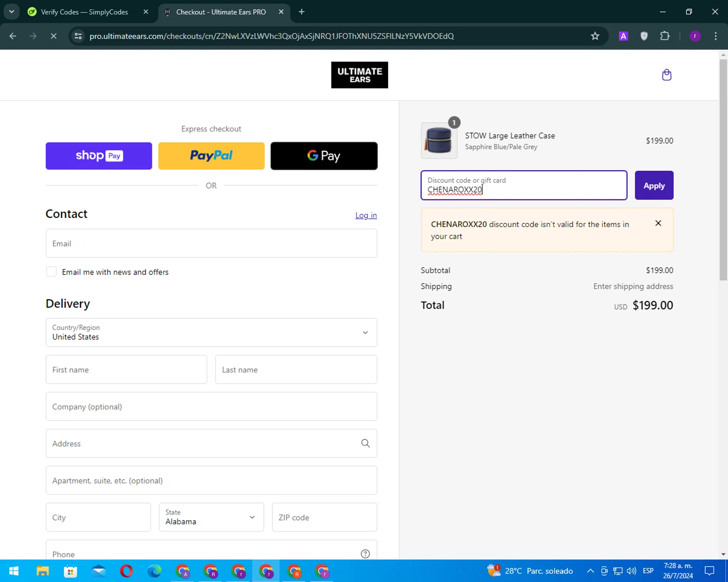Open File Explorer from the taskbar
Image resolution: width=728 pixels, height=582 pixels.
click(x=43, y=571)
